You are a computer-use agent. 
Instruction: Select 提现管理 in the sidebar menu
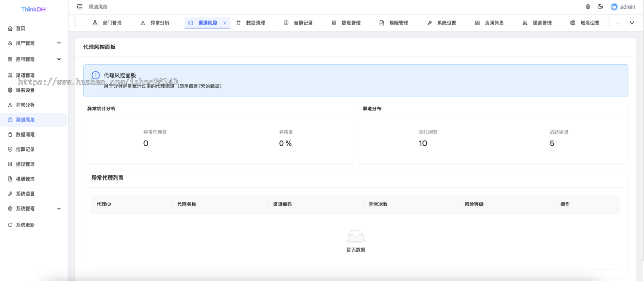coord(34,164)
